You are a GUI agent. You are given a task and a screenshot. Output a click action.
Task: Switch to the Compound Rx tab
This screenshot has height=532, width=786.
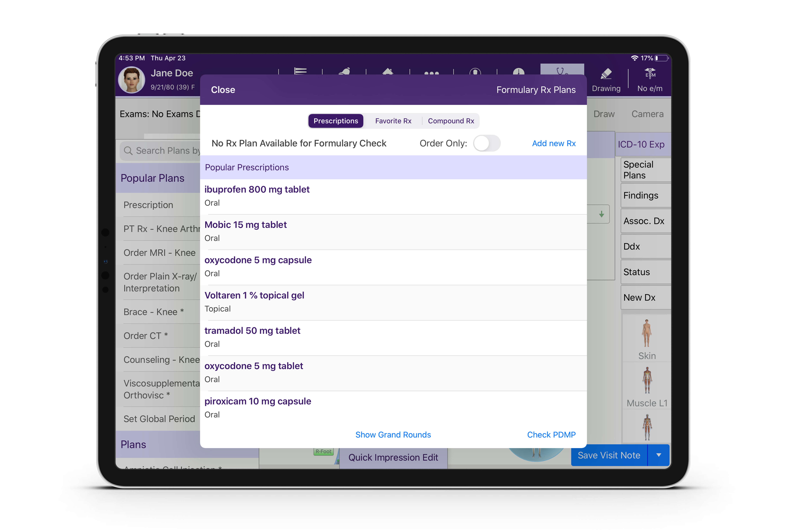pos(451,121)
